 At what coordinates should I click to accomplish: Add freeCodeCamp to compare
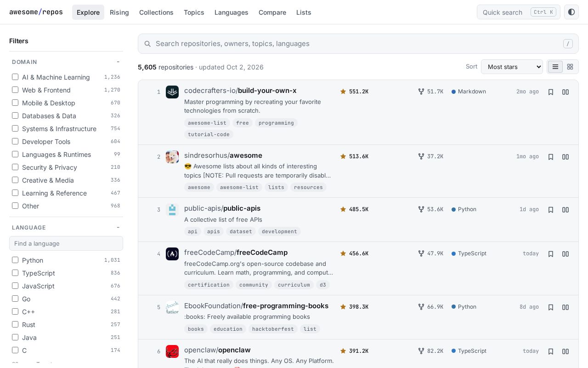point(565,254)
